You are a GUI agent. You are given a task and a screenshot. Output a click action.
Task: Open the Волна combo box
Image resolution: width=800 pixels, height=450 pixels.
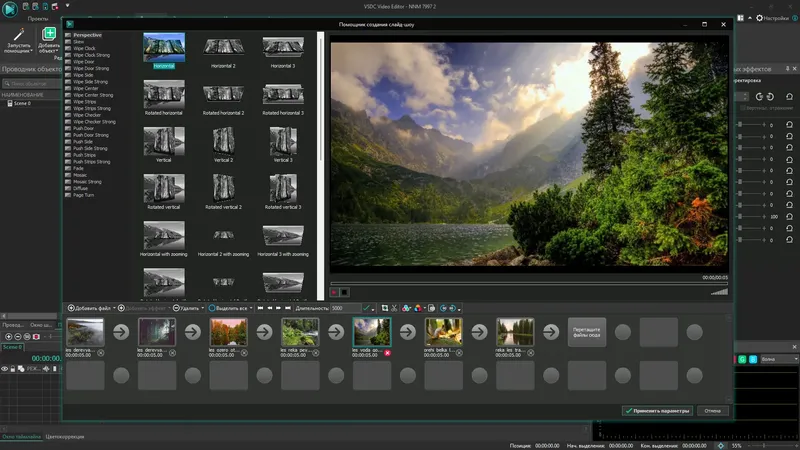pyautogui.click(x=780, y=358)
